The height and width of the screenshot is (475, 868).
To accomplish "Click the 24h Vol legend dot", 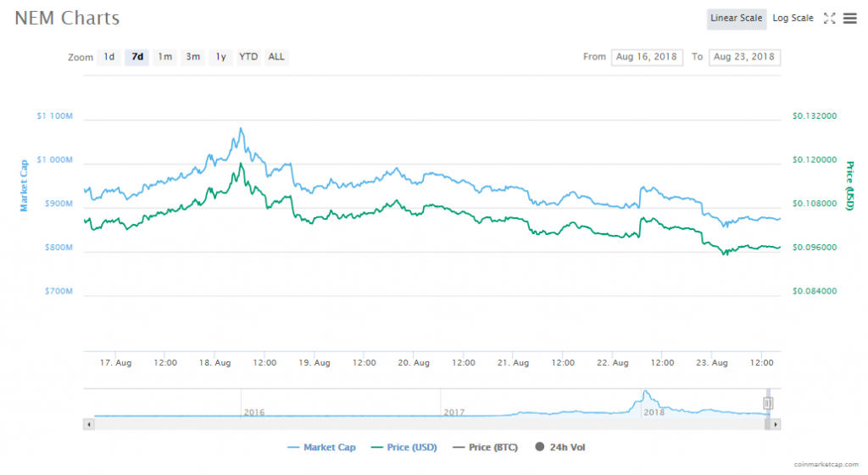I will click(x=540, y=447).
